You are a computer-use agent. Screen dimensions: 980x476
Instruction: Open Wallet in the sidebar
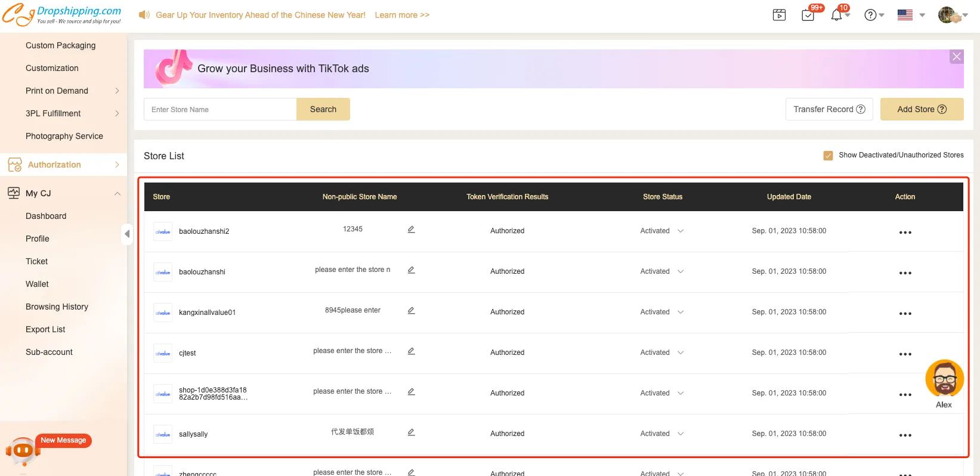click(x=37, y=284)
